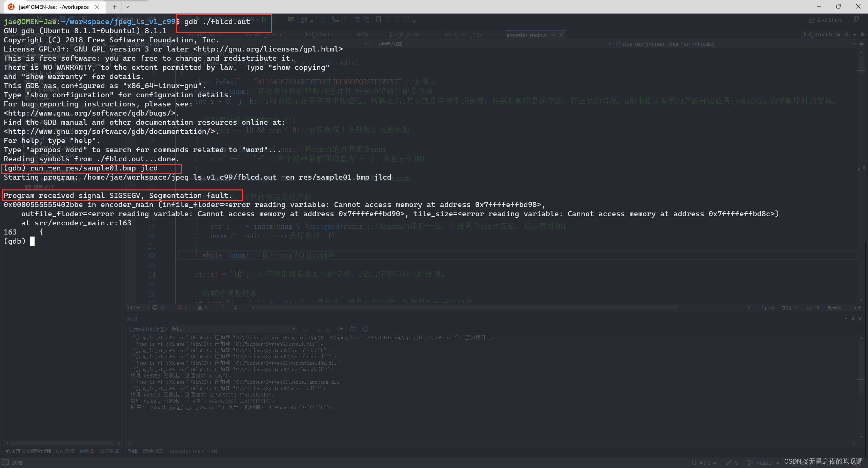
Task: Open the active files list dropdown arrow
Action: point(855,35)
